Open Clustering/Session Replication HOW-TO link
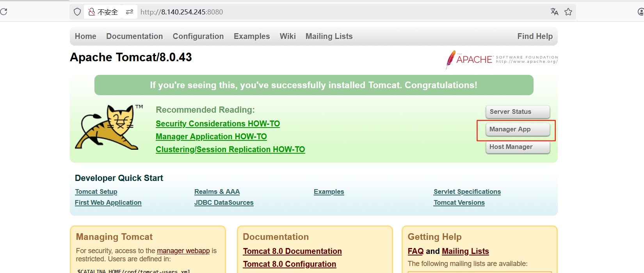 pyautogui.click(x=230, y=149)
